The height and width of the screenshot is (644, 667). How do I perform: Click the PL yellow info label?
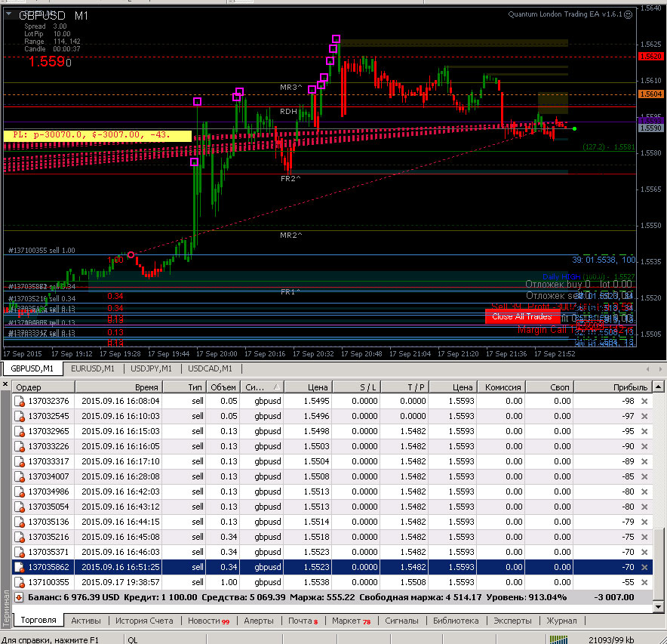click(97, 135)
